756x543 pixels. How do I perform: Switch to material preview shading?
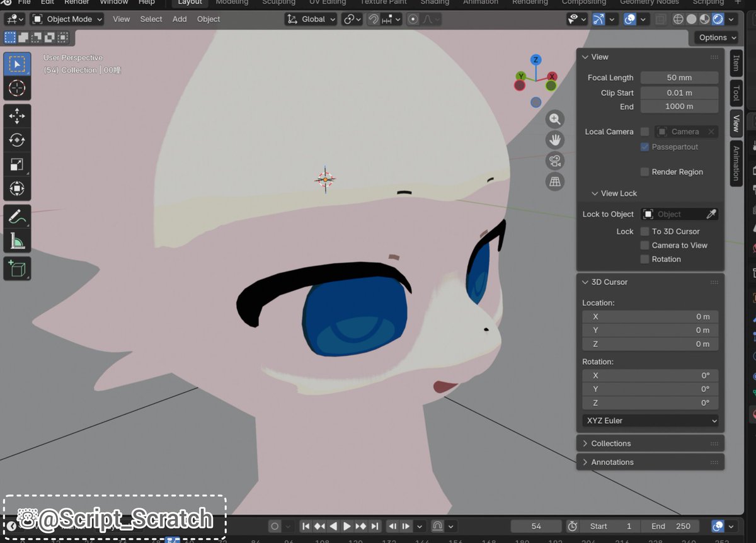(x=705, y=19)
